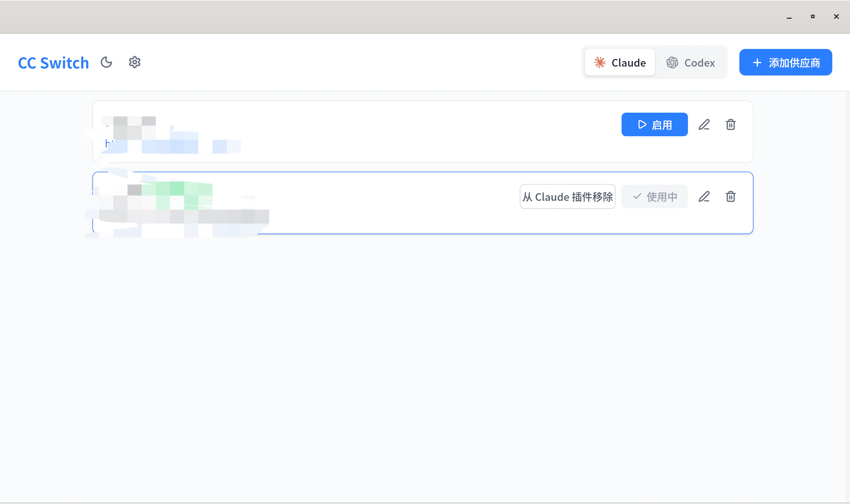Toggle dark mode with the moon icon
850x504 pixels.
tap(106, 63)
